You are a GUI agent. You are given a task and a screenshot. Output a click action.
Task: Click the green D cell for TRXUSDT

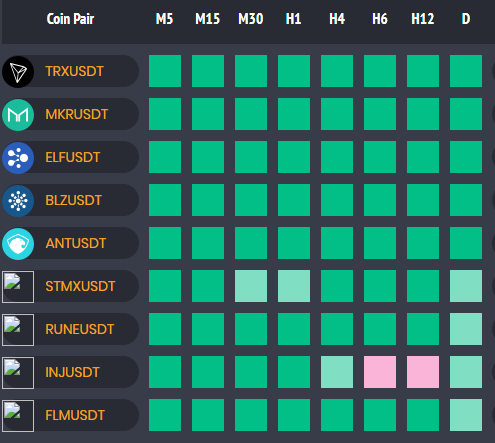(x=466, y=71)
